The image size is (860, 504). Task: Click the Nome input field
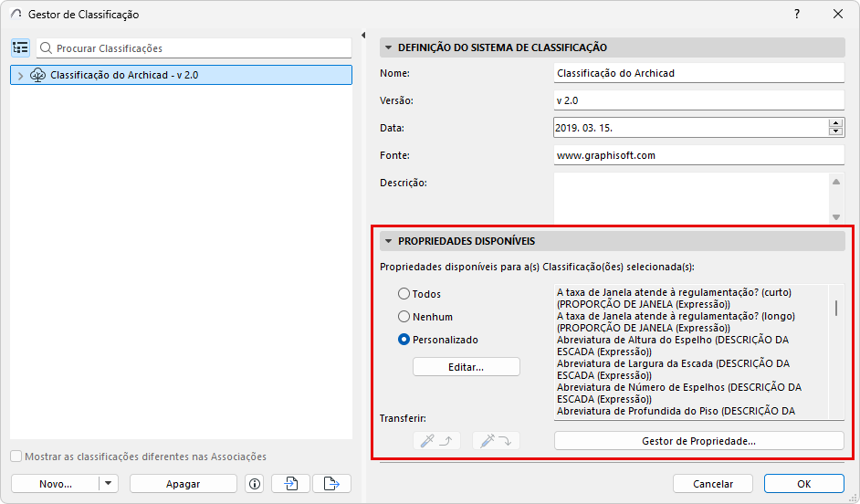(x=698, y=73)
